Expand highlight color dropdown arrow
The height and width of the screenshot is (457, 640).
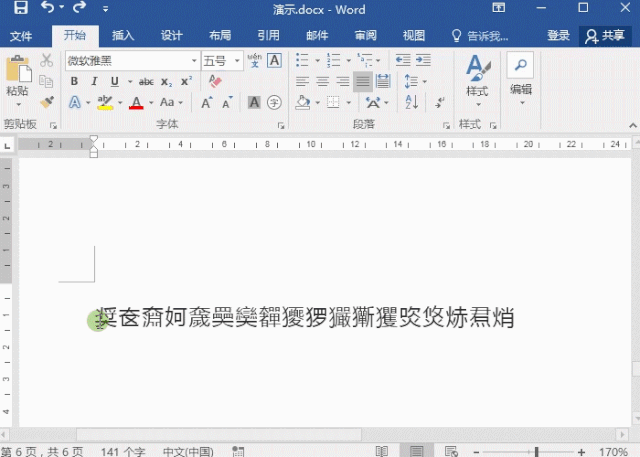(x=120, y=103)
